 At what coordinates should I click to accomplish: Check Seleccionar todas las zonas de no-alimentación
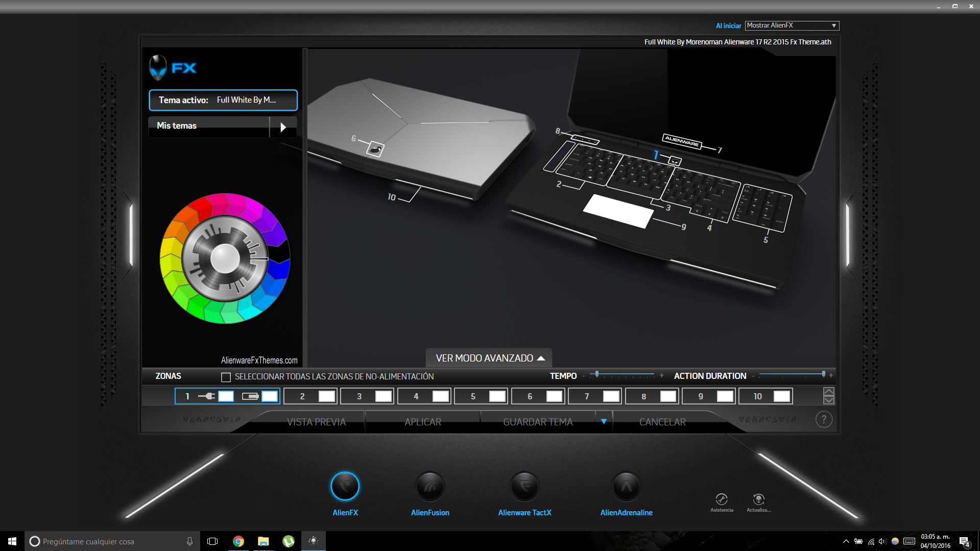coord(226,377)
